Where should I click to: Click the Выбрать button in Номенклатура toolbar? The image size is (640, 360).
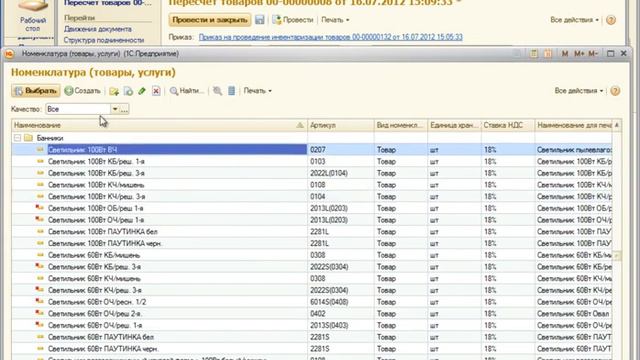coord(36,91)
